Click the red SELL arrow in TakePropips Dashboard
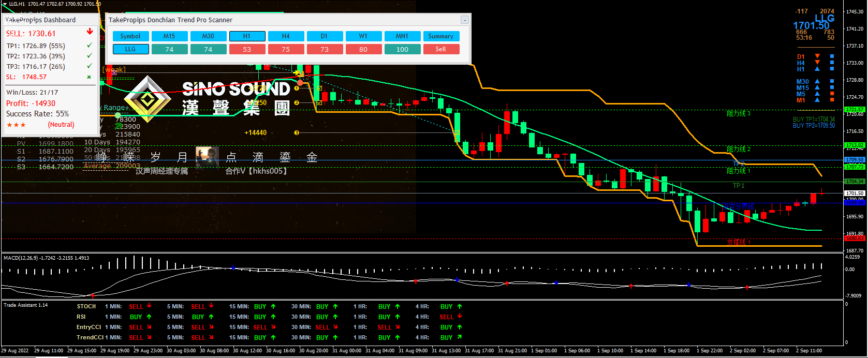Screen dimensions: 868x358 point(90,32)
